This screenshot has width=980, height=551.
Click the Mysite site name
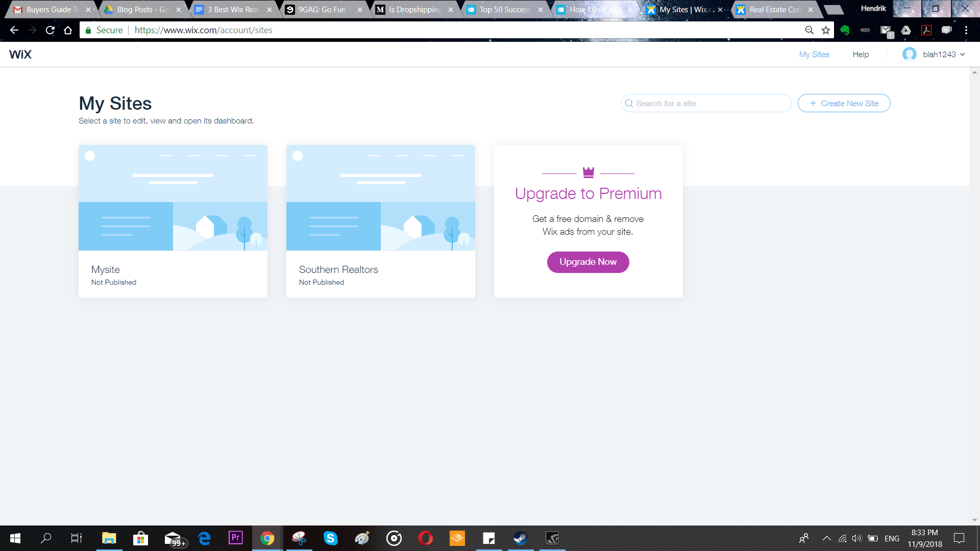[x=106, y=269]
